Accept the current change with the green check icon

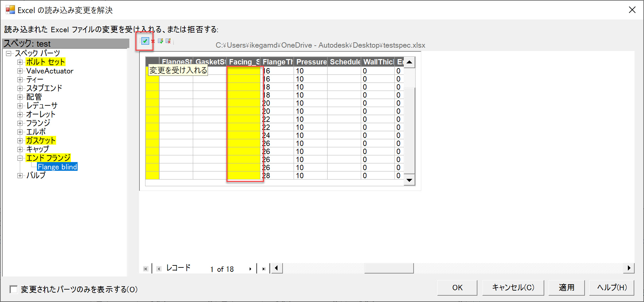click(145, 41)
